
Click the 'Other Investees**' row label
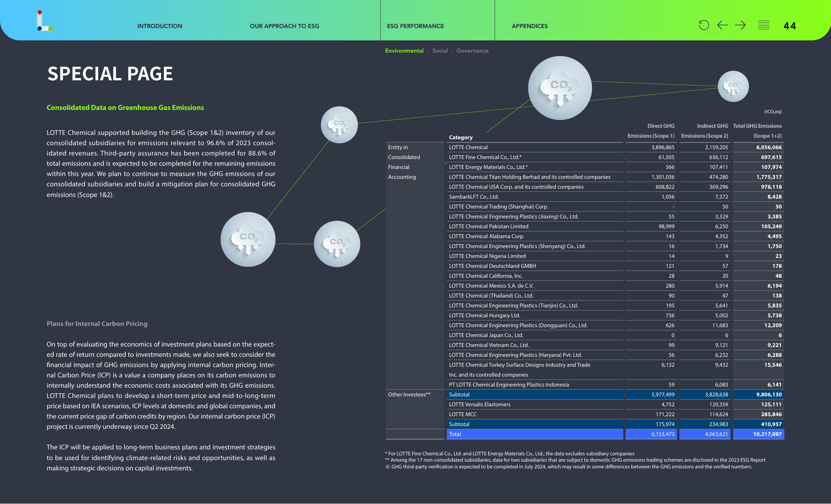pyautogui.click(x=409, y=394)
